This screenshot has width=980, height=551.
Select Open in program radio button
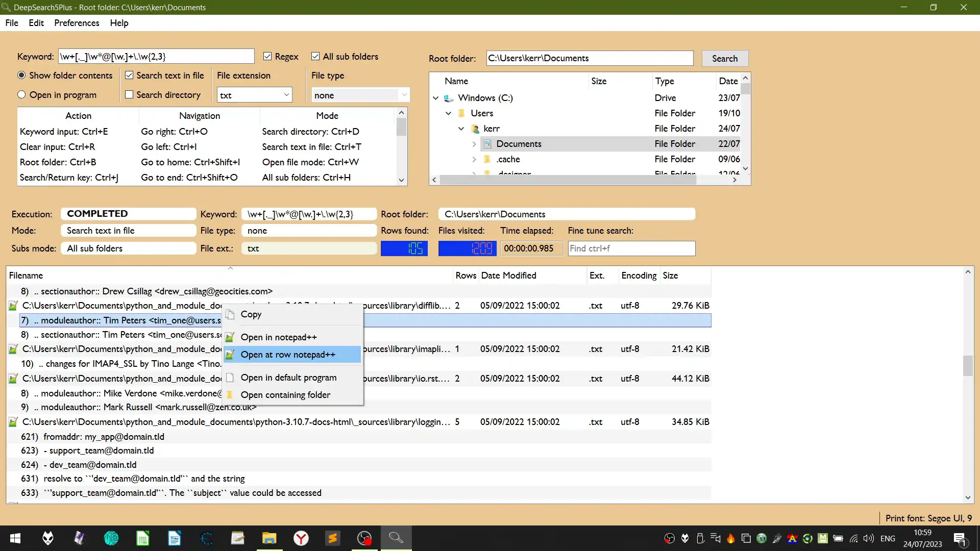[x=21, y=94]
